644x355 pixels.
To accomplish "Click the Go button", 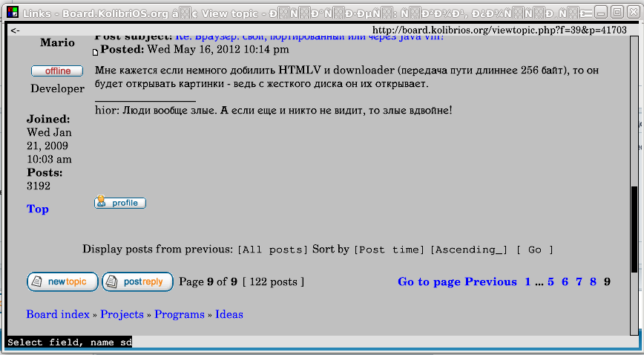I will (534, 250).
